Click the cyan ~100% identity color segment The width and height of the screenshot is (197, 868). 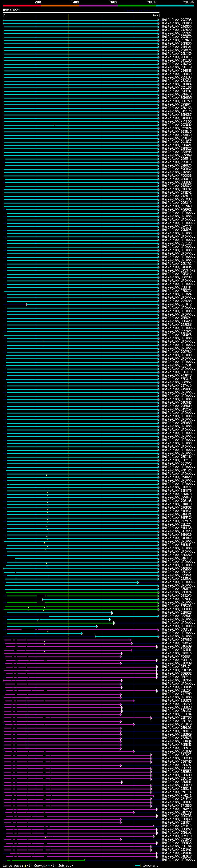(175, 6)
